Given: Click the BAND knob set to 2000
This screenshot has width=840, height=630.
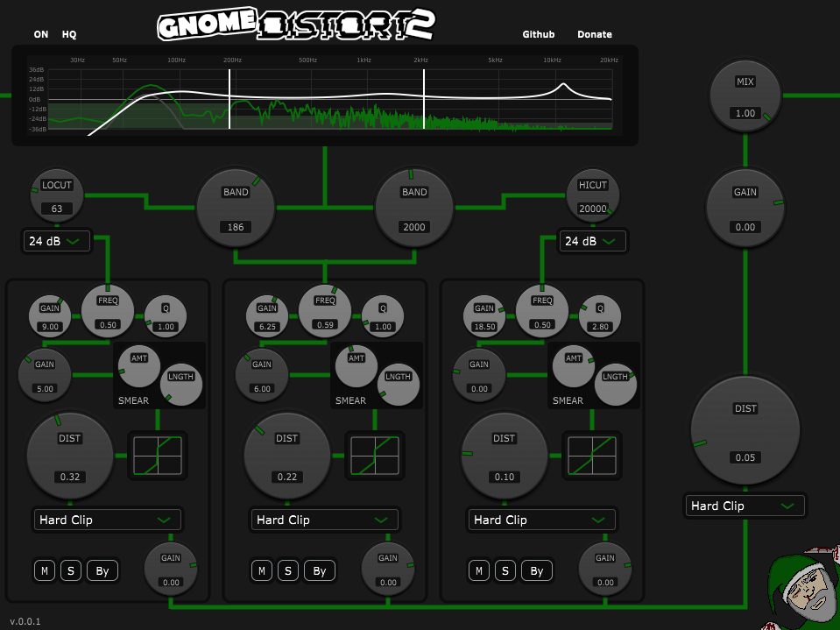Looking at the screenshot, I should [x=414, y=208].
